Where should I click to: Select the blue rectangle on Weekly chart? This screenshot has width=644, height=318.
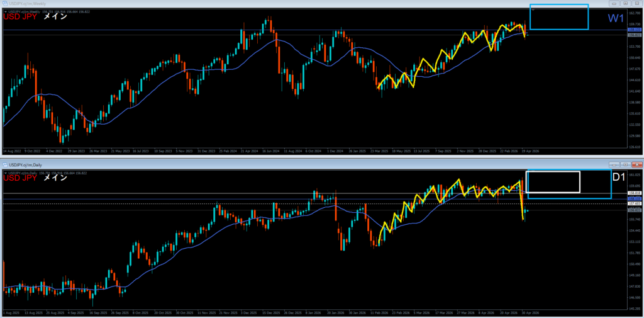click(x=559, y=17)
